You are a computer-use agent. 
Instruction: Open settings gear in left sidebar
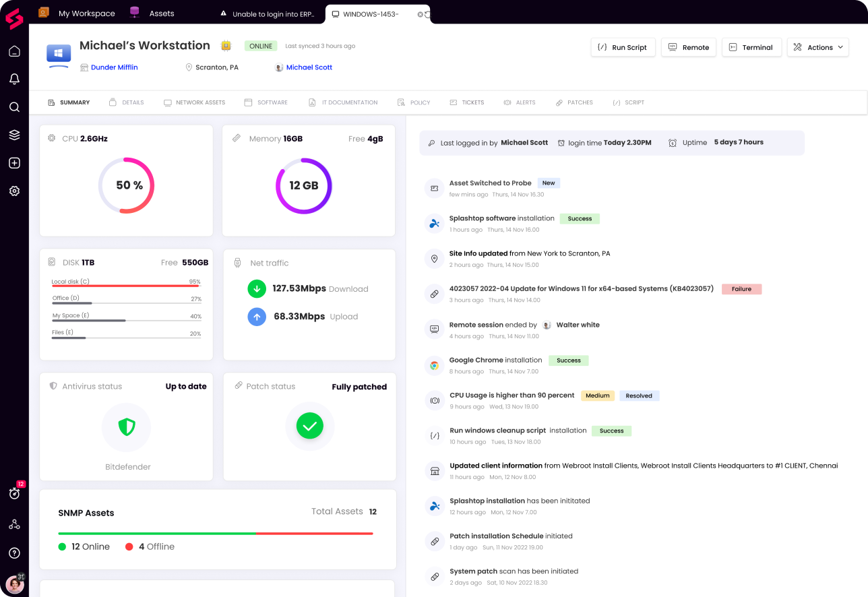[14, 191]
